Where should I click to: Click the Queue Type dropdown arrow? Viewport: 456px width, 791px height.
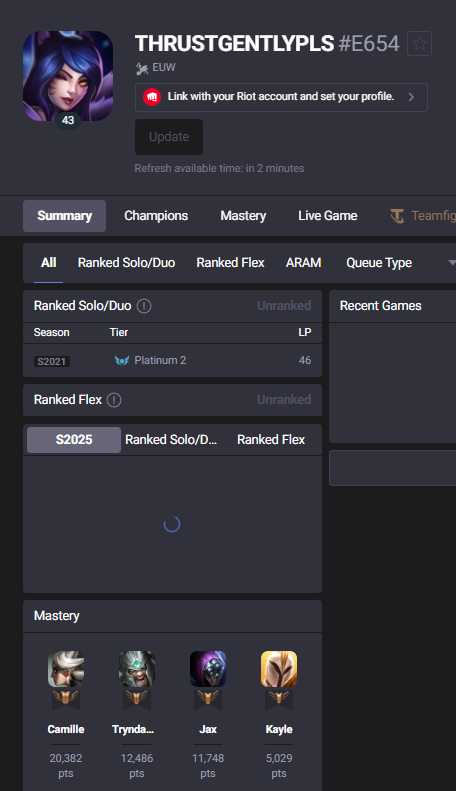[x=452, y=263]
